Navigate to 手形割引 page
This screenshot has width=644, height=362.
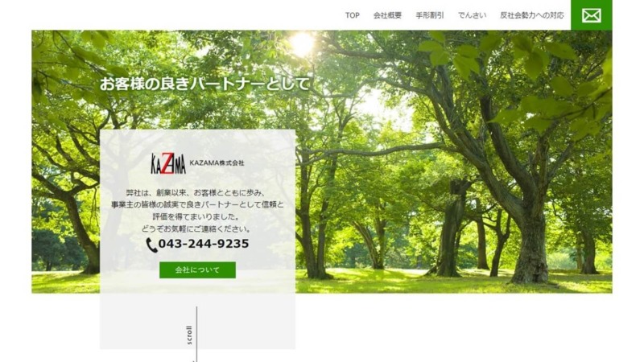pos(429,15)
